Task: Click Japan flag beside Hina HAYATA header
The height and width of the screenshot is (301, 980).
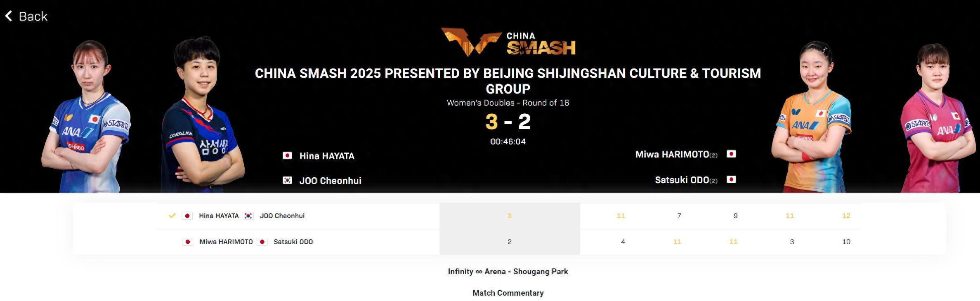Action: click(287, 155)
